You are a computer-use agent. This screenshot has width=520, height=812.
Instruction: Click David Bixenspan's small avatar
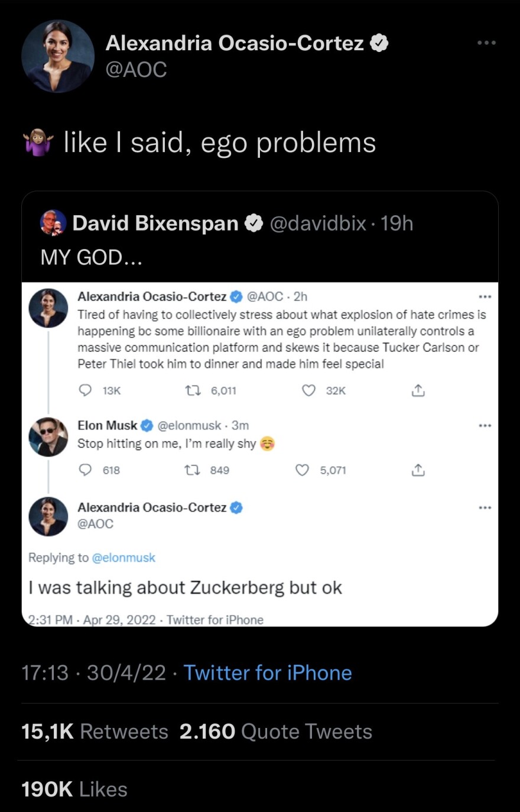[x=53, y=223]
